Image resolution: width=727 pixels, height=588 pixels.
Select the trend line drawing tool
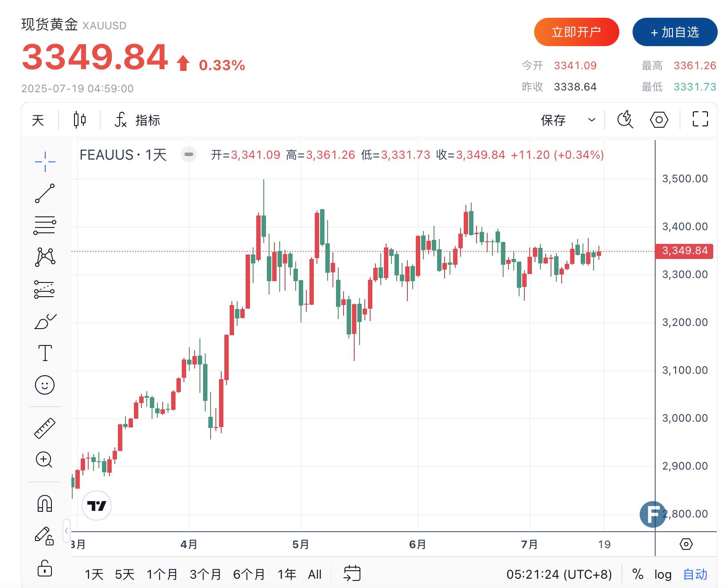[44, 194]
